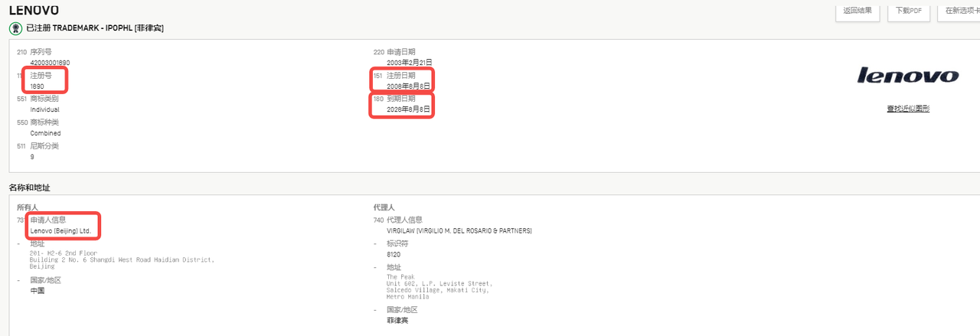Click the 返回结果 button
980x336 pixels.
point(857,11)
